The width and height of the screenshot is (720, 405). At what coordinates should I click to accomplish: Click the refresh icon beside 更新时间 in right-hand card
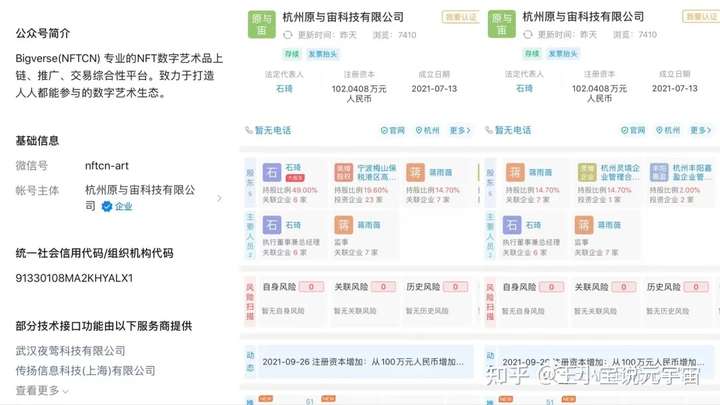[x=528, y=34]
